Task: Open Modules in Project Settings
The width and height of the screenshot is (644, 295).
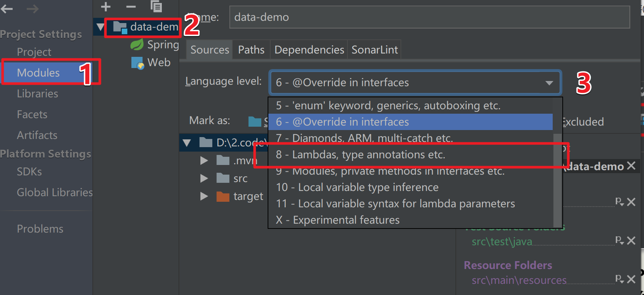Action: [x=38, y=73]
